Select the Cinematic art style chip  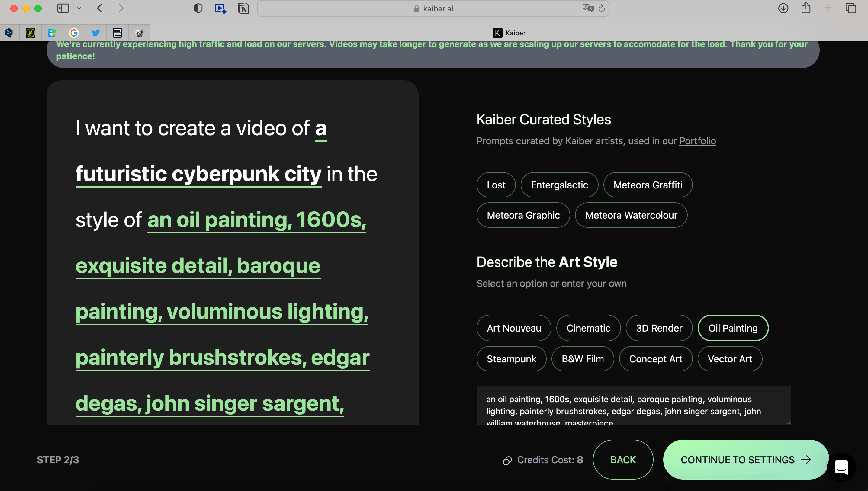point(588,328)
